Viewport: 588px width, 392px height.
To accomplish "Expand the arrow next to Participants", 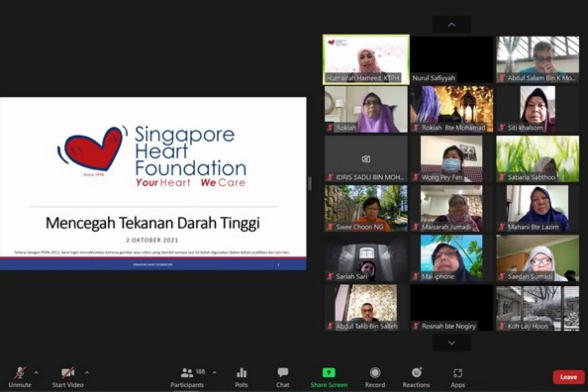I will point(214,373).
